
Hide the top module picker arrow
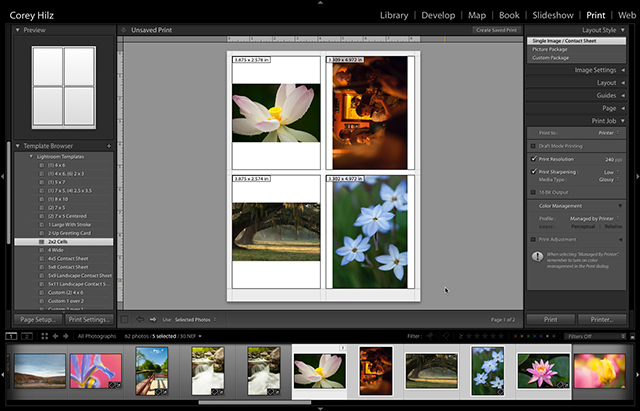click(x=320, y=2)
